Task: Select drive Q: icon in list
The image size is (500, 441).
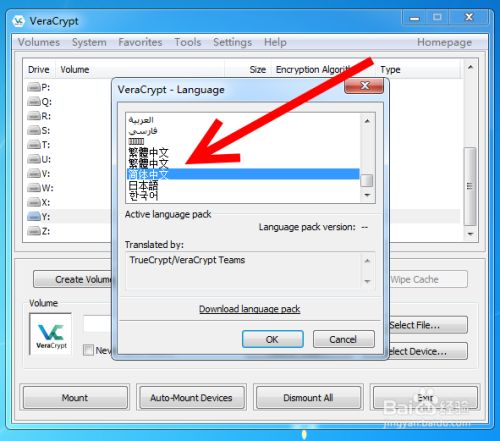Action: [x=34, y=102]
